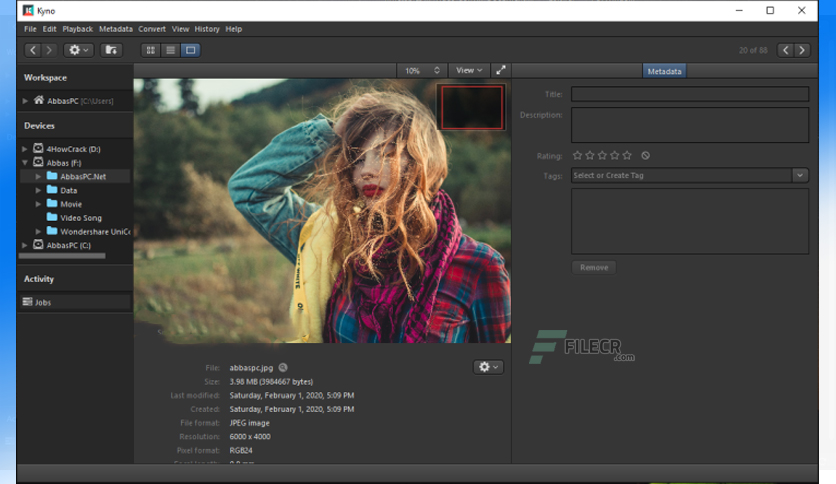The width and height of the screenshot is (836, 484).
Task: Click the Select or Create Tag field
Action: (x=681, y=175)
